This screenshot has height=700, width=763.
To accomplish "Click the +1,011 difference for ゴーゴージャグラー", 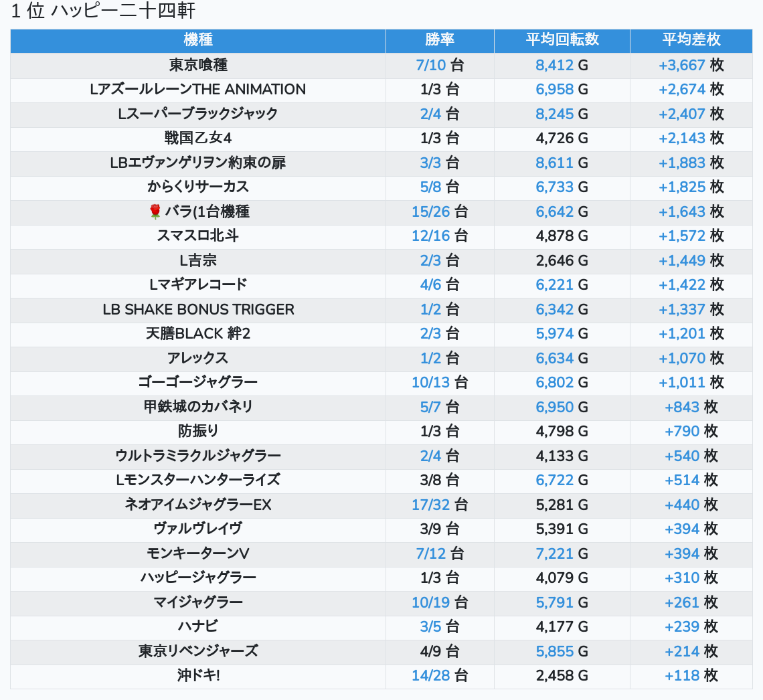I will pyautogui.click(x=682, y=383).
